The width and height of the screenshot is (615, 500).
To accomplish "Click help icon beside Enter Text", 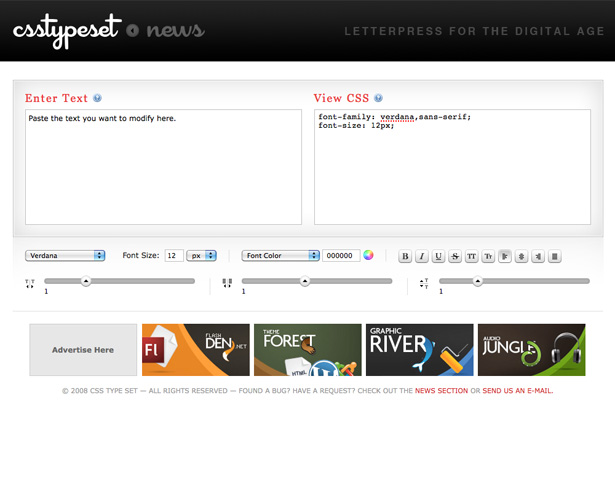I will (x=97, y=98).
